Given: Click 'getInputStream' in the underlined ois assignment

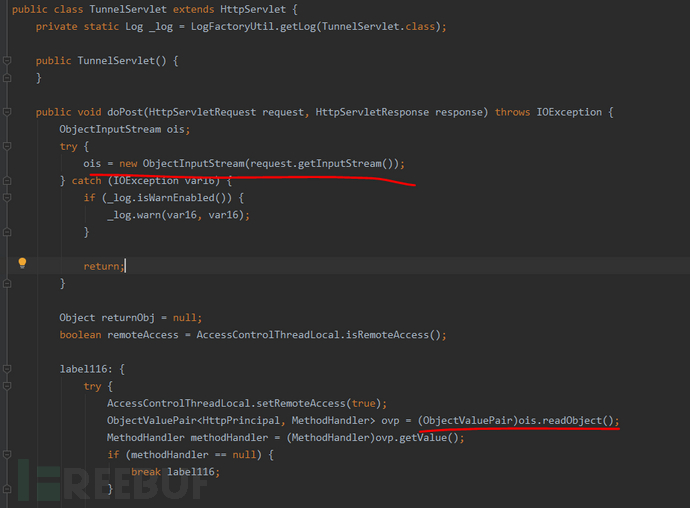Looking at the screenshot, I should (340, 164).
